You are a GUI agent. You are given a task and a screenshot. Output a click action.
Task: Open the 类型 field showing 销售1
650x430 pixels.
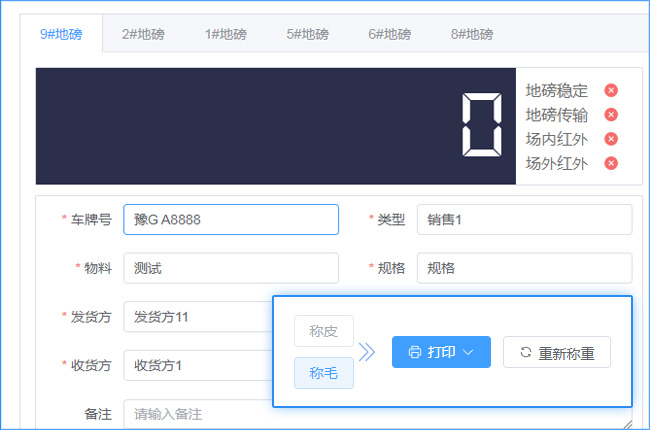(524, 220)
